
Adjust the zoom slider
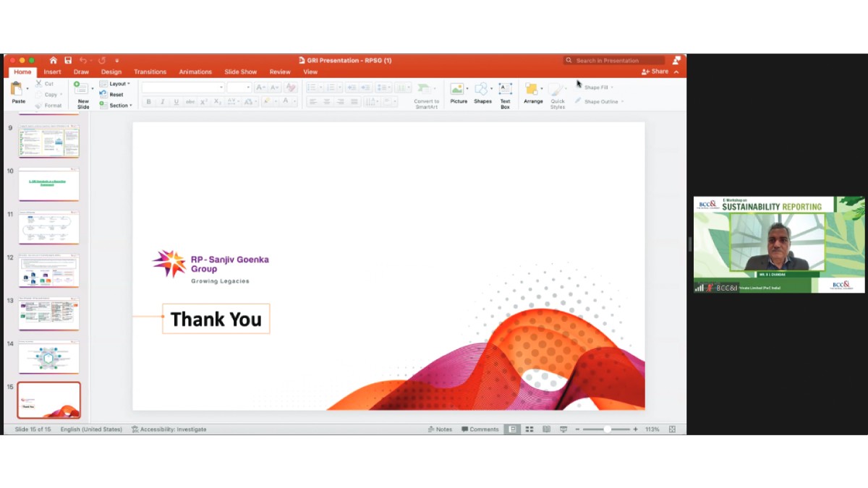[x=607, y=429]
